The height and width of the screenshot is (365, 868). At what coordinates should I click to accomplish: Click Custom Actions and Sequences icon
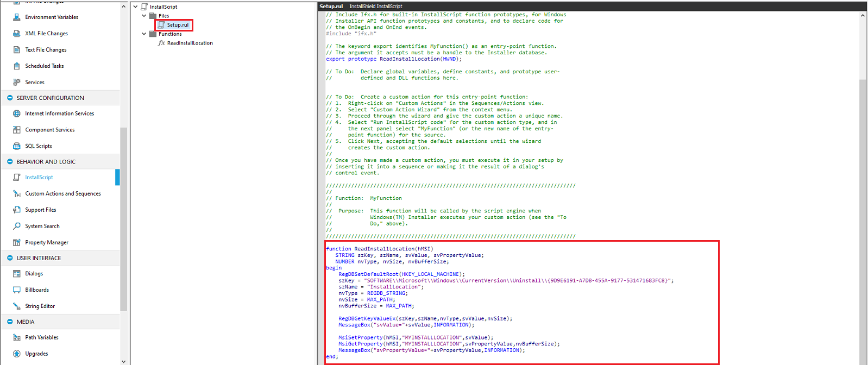coord(16,194)
